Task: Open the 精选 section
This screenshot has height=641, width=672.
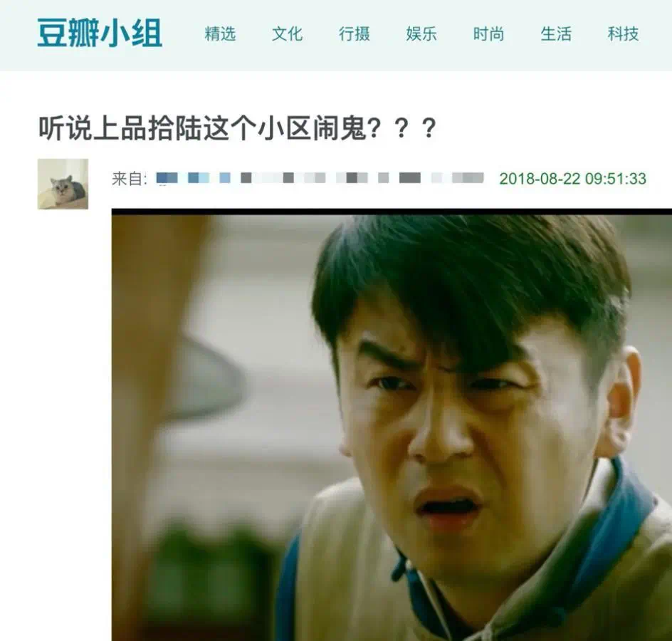Action: 220,34
